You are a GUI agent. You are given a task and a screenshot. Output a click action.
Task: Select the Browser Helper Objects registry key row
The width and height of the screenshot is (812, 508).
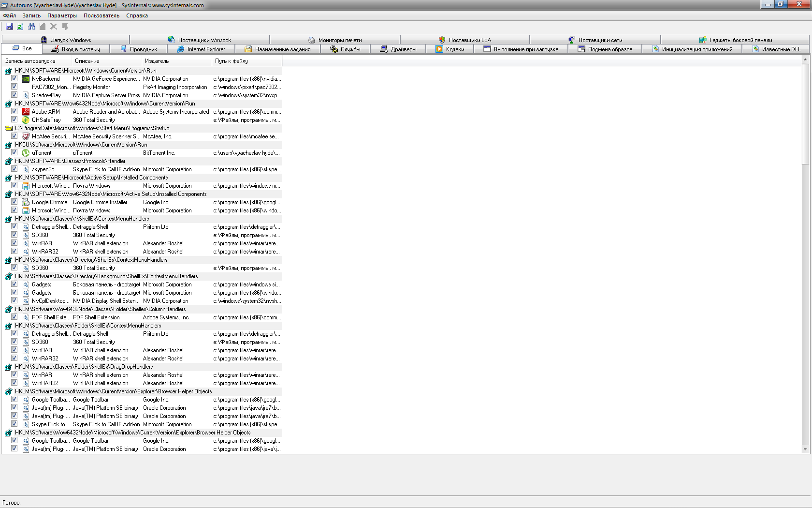point(113,391)
